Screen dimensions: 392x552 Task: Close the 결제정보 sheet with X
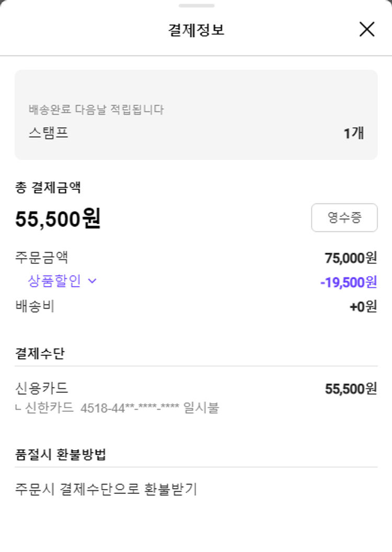pyautogui.click(x=367, y=29)
